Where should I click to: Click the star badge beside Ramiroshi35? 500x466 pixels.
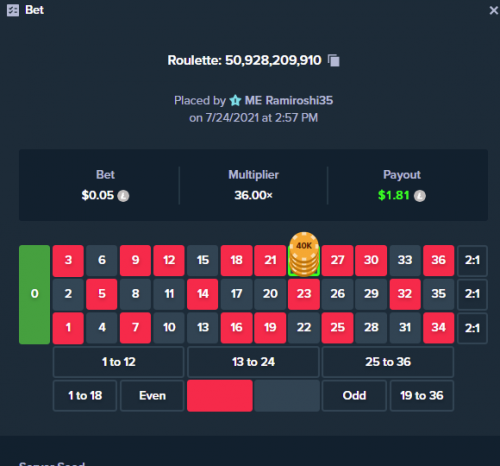click(x=235, y=100)
